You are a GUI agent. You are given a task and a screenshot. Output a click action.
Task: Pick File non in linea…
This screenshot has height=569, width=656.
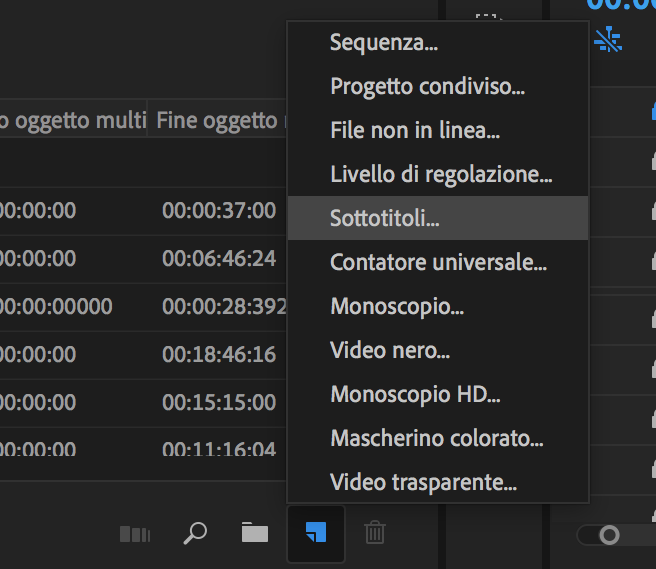pyautogui.click(x=415, y=131)
